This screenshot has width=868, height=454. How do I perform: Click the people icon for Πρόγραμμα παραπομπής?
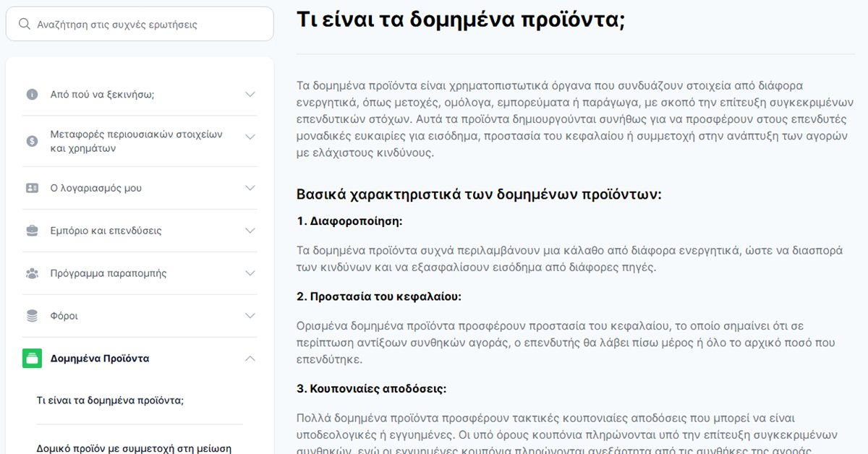(x=32, y=273)
